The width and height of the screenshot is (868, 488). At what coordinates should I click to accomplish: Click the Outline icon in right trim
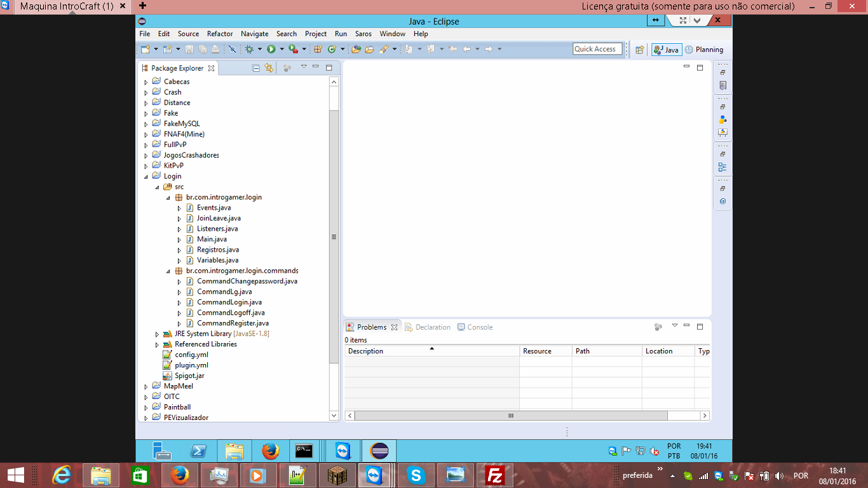click(722, 167)
